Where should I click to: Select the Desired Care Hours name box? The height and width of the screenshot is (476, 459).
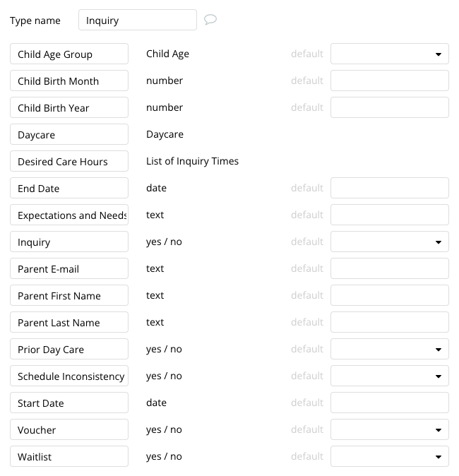tap(69, 161)
